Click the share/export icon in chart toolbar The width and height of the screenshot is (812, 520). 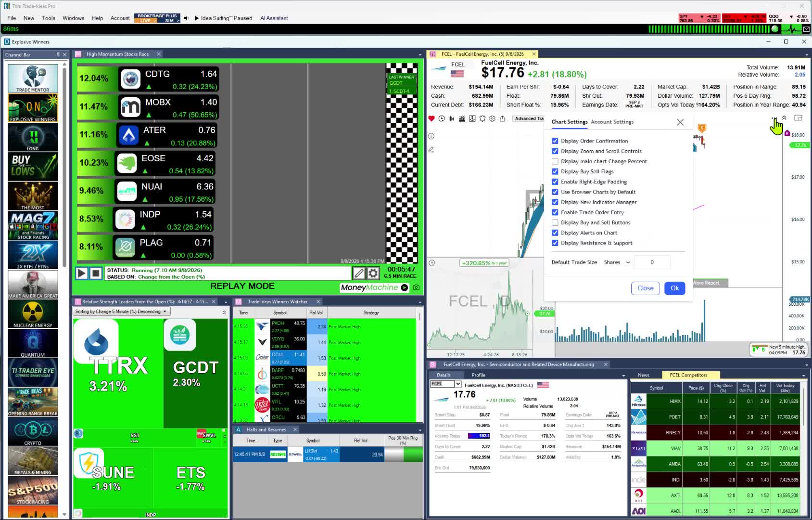(503, 118)
